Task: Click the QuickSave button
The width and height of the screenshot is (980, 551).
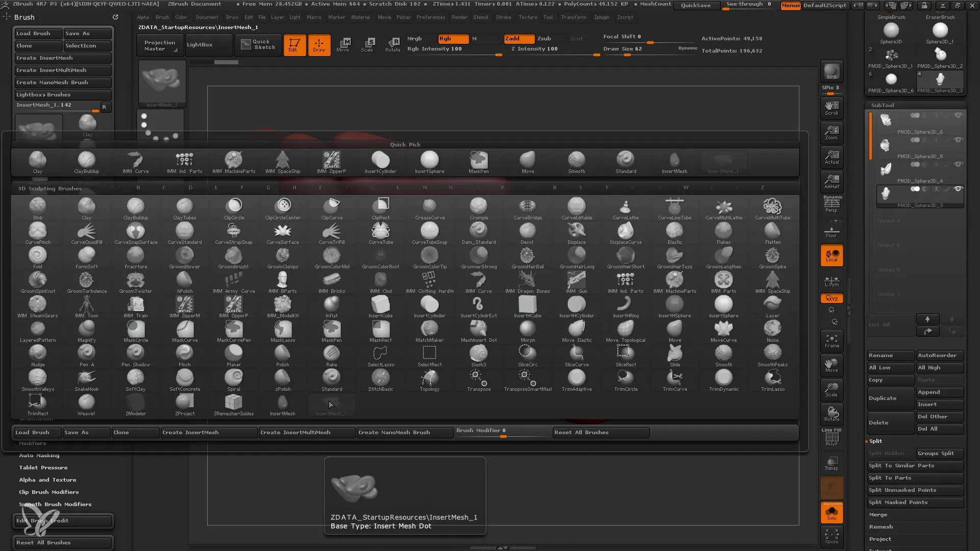Action: (x=695, y=5)
